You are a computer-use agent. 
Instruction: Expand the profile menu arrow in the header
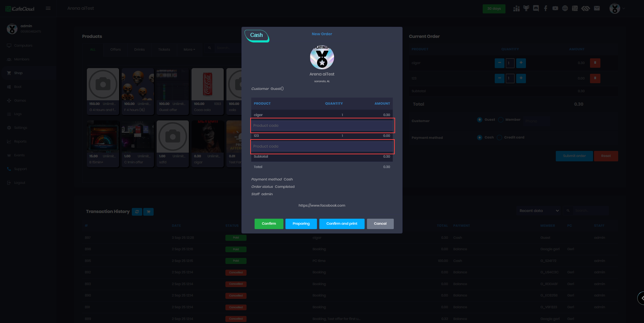tap(624, 8)
